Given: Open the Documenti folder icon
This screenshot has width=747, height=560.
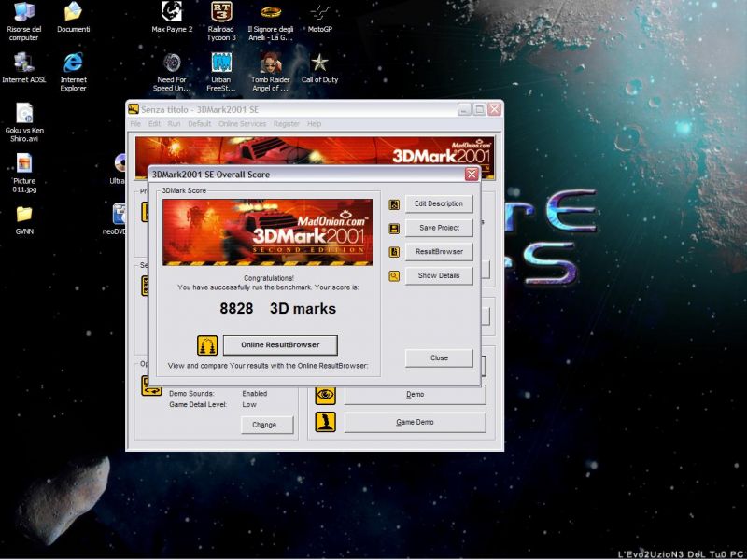Looking at the screenshot, I should 73,17.
